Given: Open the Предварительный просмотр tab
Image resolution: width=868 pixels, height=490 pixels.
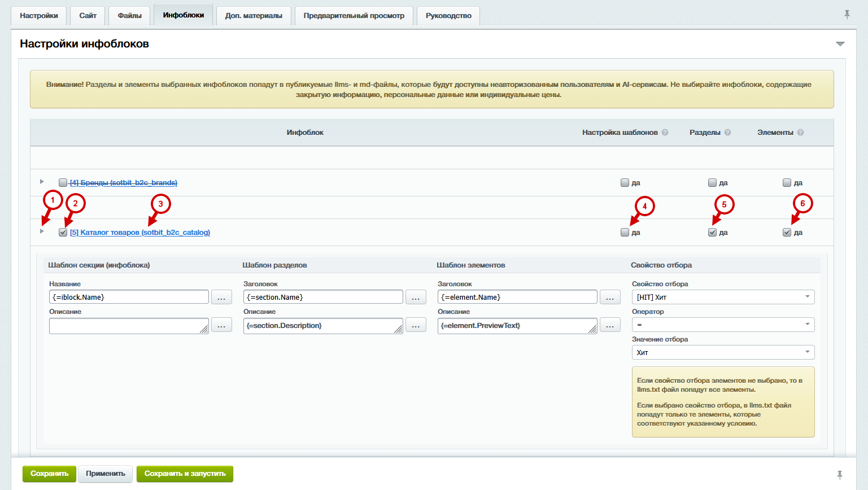Looking at the screenshot, I should click(x=354, y=16).
